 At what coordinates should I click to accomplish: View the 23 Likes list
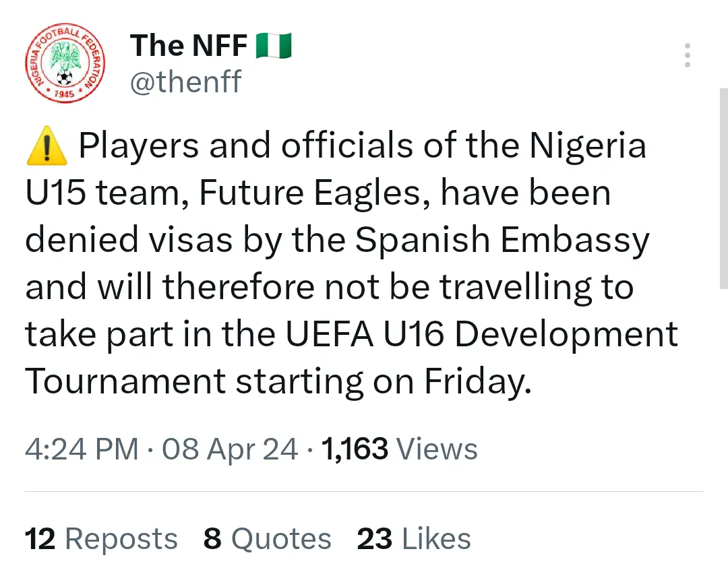point(413,539)
